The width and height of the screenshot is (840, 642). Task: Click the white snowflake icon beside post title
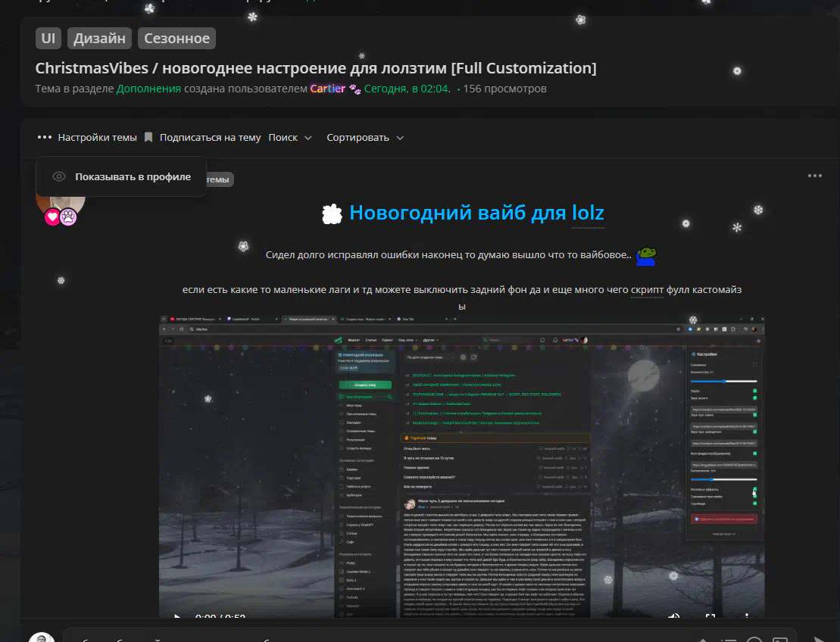[331, 214]
